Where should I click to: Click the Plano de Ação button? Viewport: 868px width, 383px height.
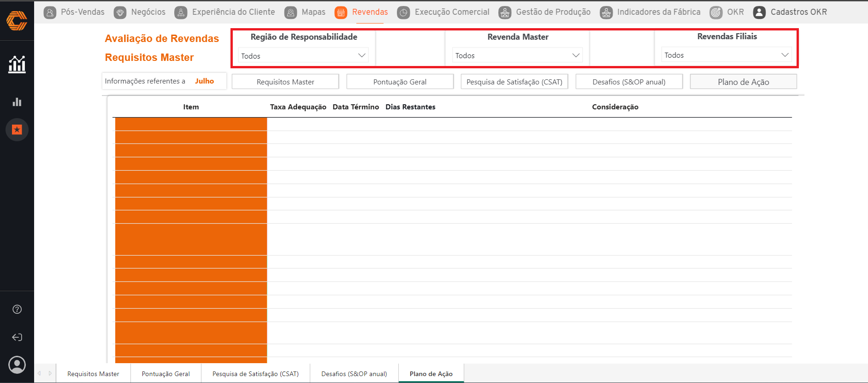[744, 82]
